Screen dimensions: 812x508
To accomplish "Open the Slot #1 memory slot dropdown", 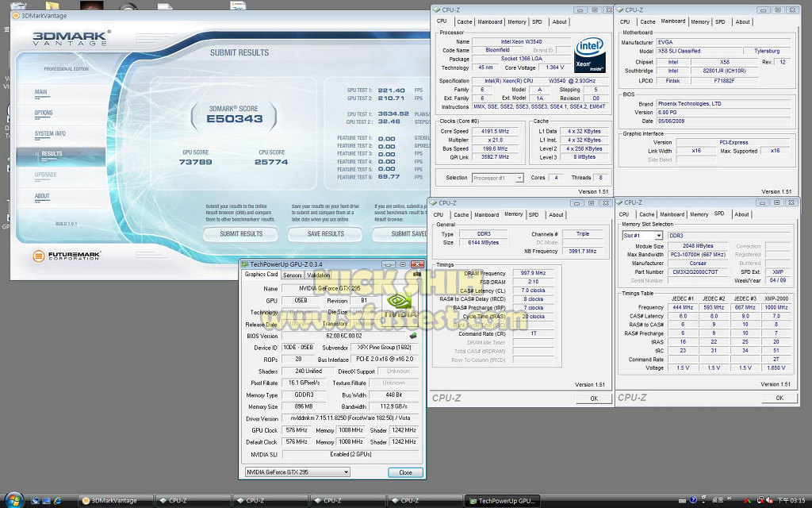I will tap(642, 236).
